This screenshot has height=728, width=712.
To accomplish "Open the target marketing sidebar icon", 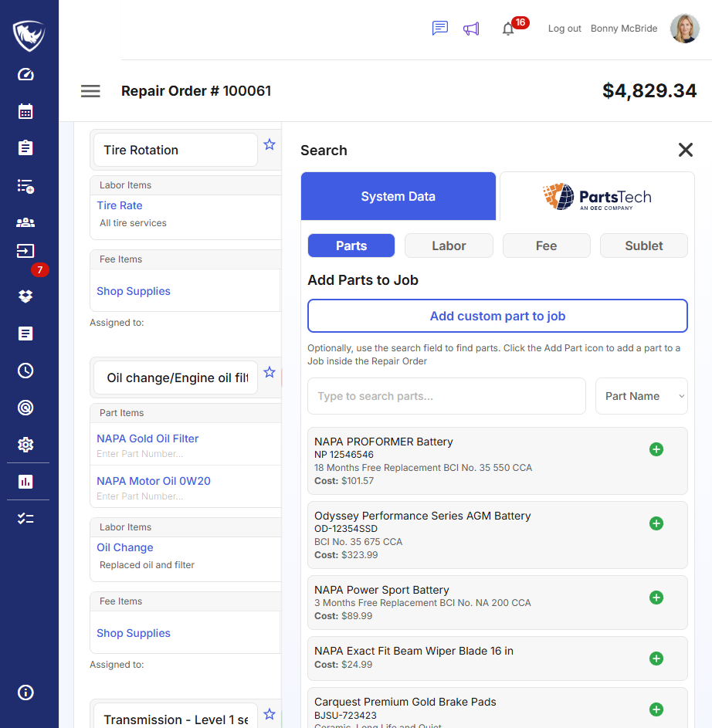I will [25, 408].
